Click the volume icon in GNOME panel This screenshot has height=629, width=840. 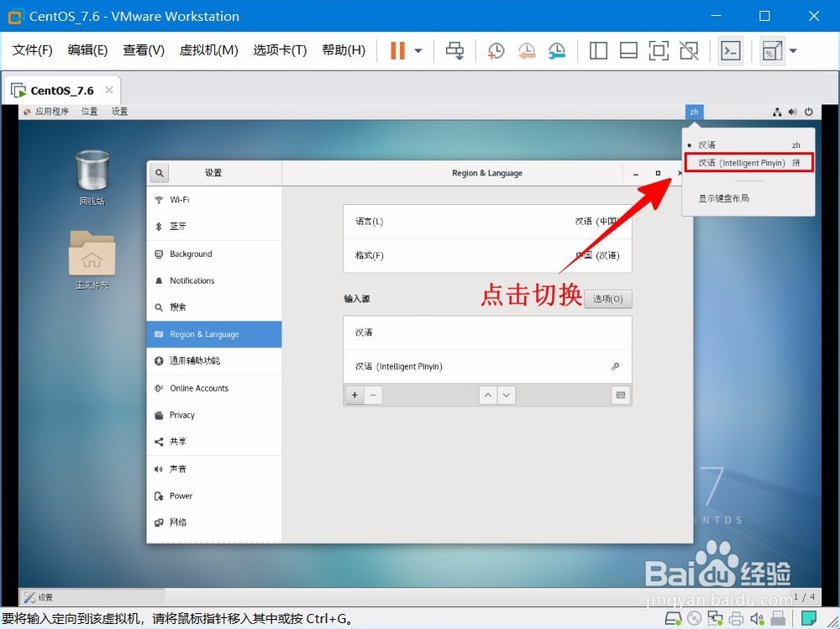click(793, 112)
